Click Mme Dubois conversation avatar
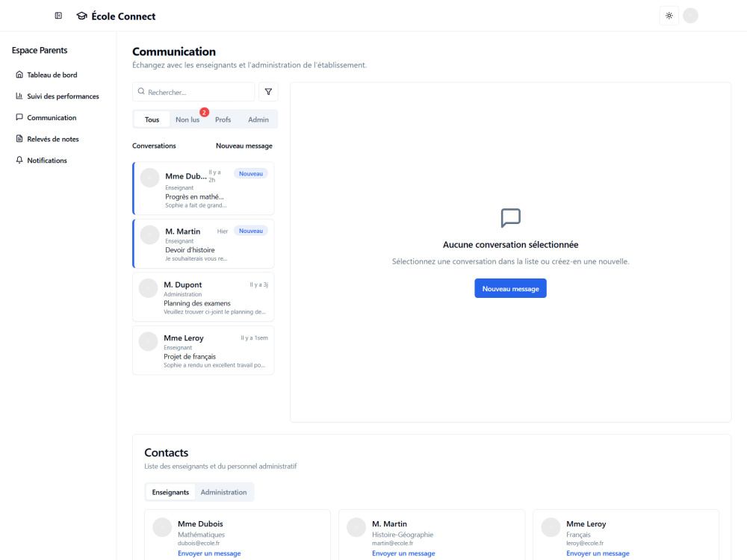 (x=149, y=178)
